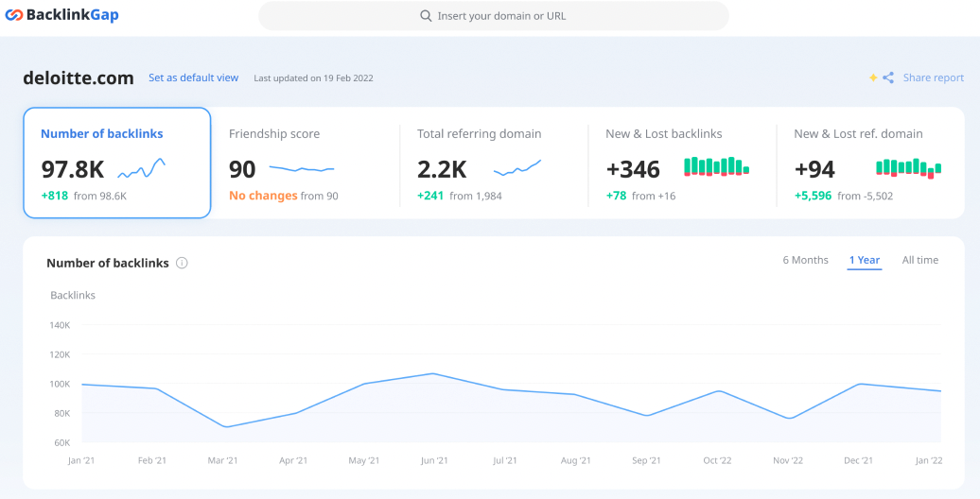Click the 'from -5,502' text
This screenshot has height=499, width=980.
865,196
